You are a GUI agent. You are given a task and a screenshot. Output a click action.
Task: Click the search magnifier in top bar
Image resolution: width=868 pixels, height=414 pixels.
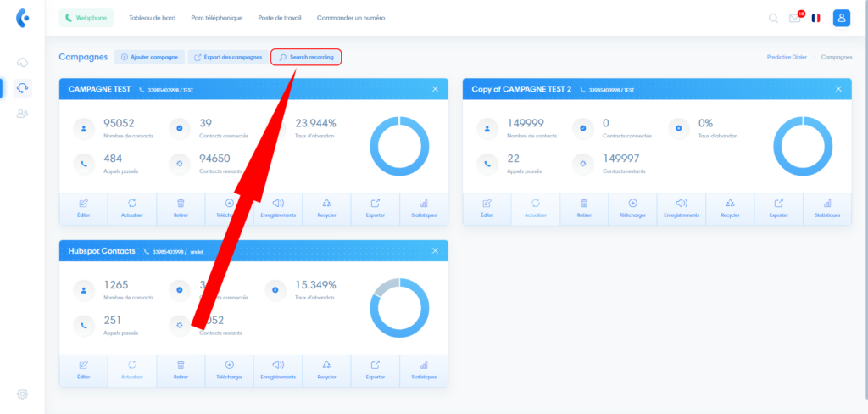tap(773, 18)
